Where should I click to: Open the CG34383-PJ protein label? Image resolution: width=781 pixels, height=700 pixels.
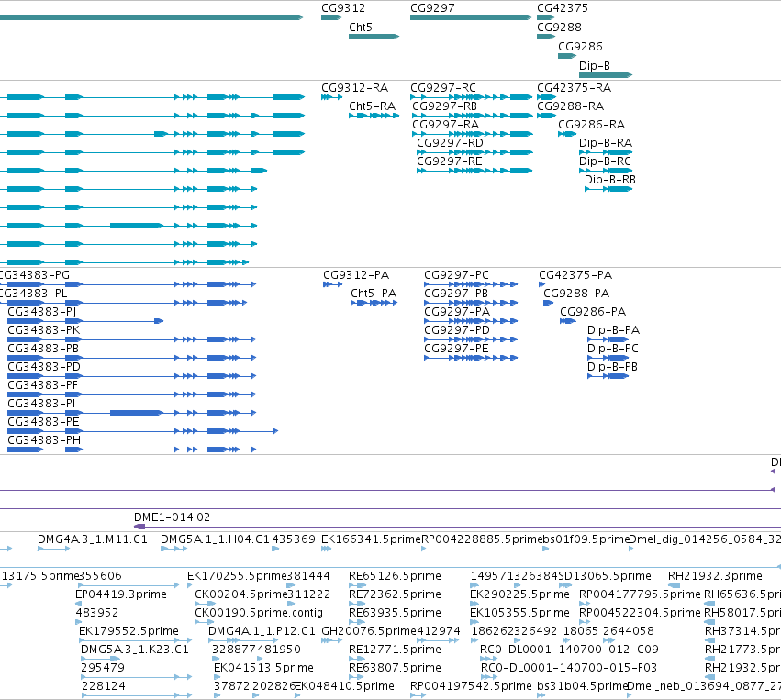(42, 312)
